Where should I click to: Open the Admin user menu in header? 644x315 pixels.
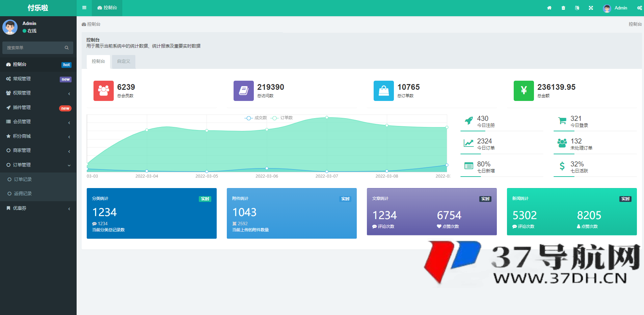[x=615, y=8]
